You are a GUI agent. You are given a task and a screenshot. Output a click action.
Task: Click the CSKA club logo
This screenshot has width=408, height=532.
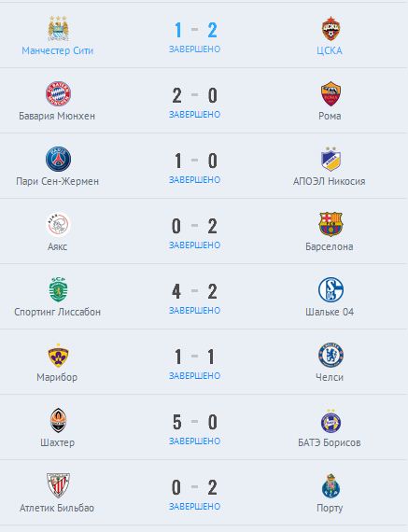point(331,28)
